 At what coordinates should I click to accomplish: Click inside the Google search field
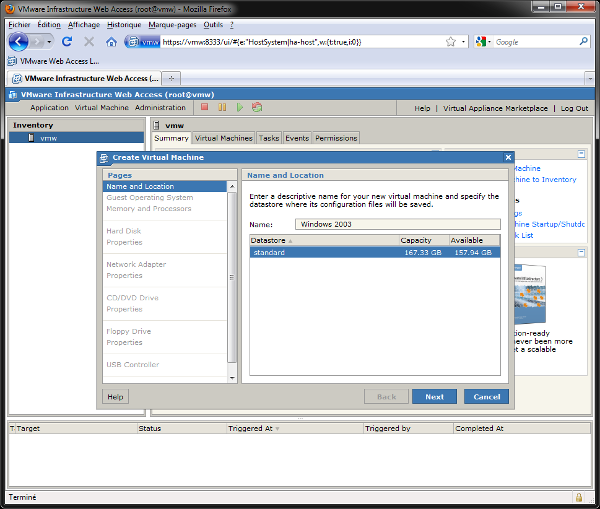[536, 42]
